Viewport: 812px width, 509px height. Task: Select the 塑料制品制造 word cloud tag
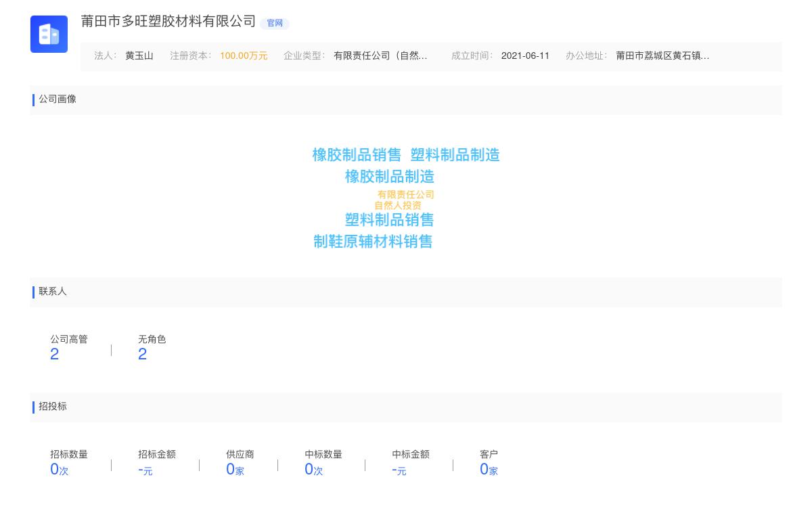click(x=455, y=155)
